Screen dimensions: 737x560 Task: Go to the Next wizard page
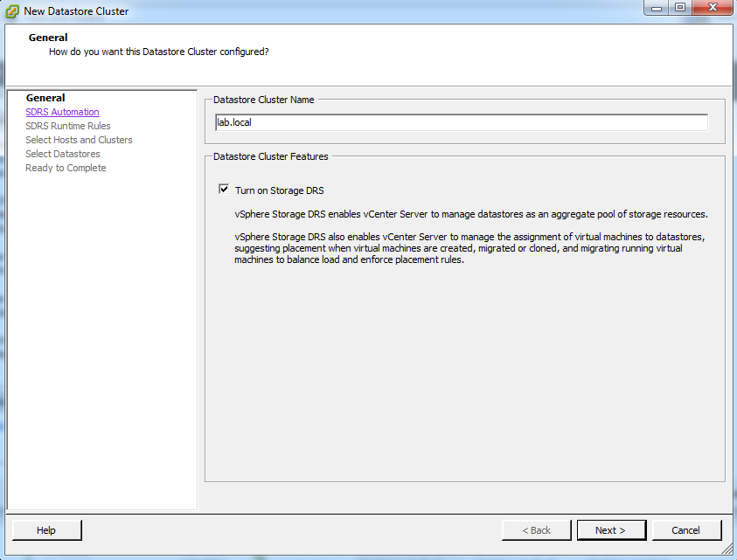(x=611, y=530)
